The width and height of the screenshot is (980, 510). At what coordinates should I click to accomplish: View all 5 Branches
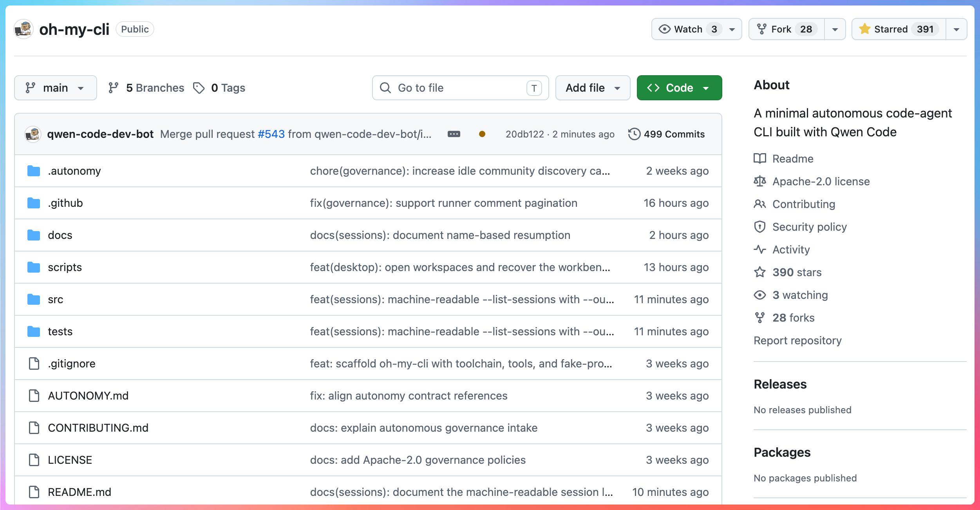(x=146, y=88)
